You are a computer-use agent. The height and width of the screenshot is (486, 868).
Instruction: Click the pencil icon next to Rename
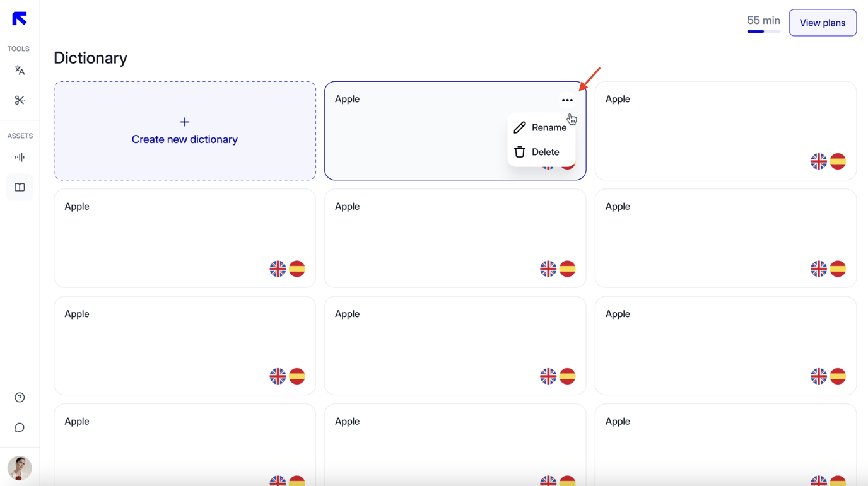[x=520, y=127]
